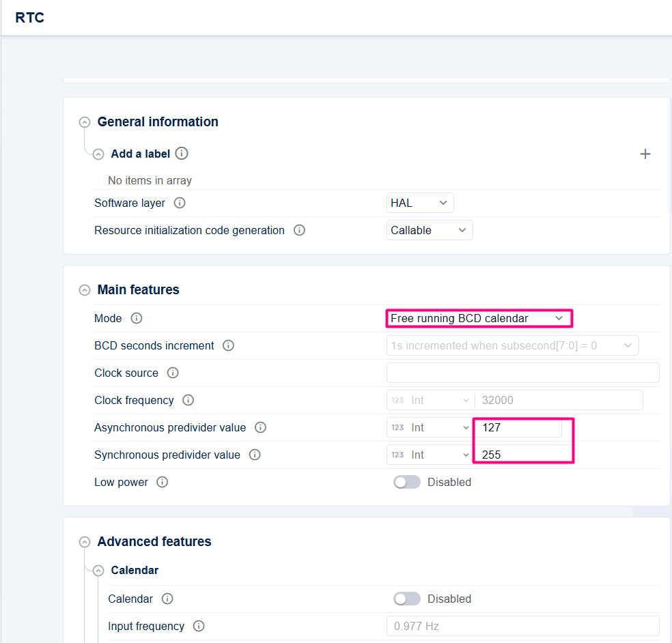Open the Mode dropdown Free running BCD calendar
Image resolution: width=672 pixels, height=643 pixels.
(477, 318)
